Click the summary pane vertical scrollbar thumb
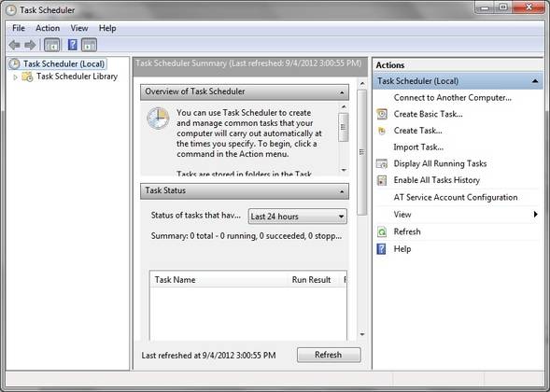 coord(362,152)
